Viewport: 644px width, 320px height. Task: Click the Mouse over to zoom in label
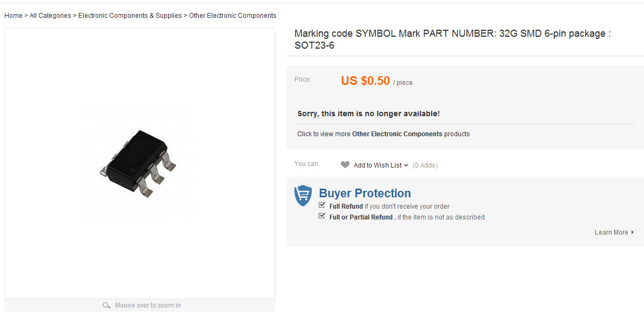[147, 305]
